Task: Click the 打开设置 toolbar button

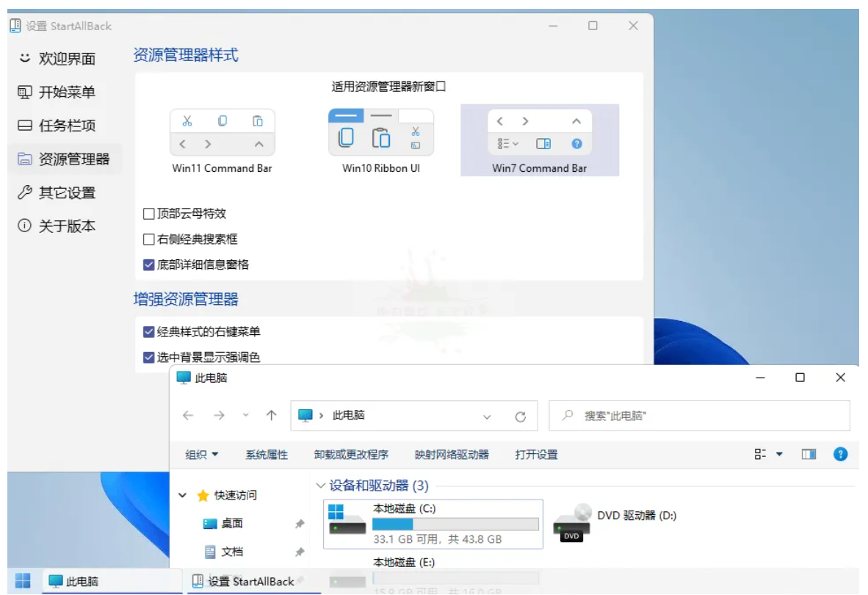Action: (537, 454)
